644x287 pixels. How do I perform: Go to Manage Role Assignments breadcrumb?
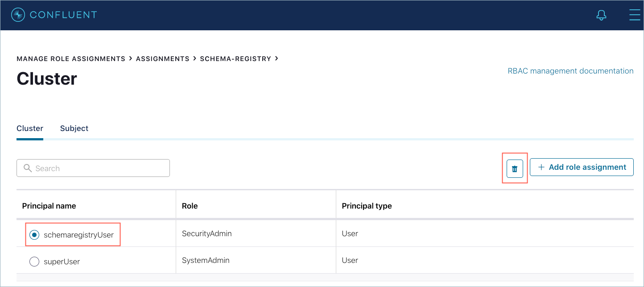pyautogui.click(x=71, y=59)
